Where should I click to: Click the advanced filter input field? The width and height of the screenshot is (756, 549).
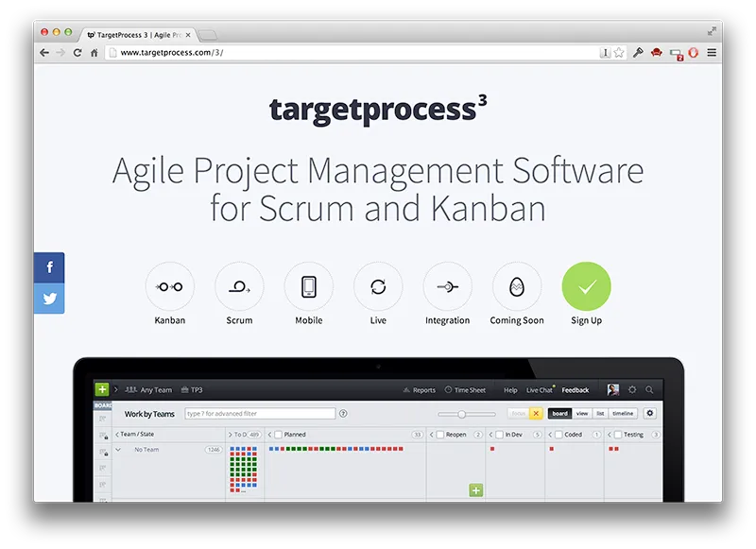pyautogui.click(x=260, y=413)
